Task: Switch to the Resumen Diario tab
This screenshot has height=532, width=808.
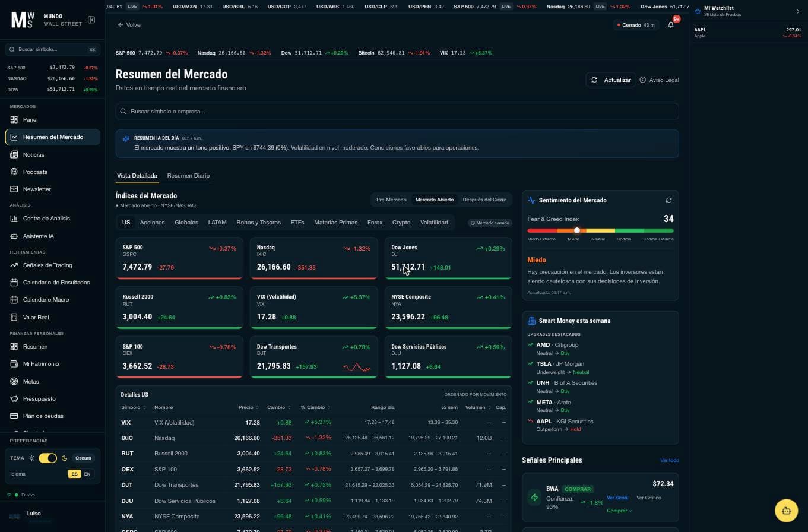Action: (x=188, y=176)
